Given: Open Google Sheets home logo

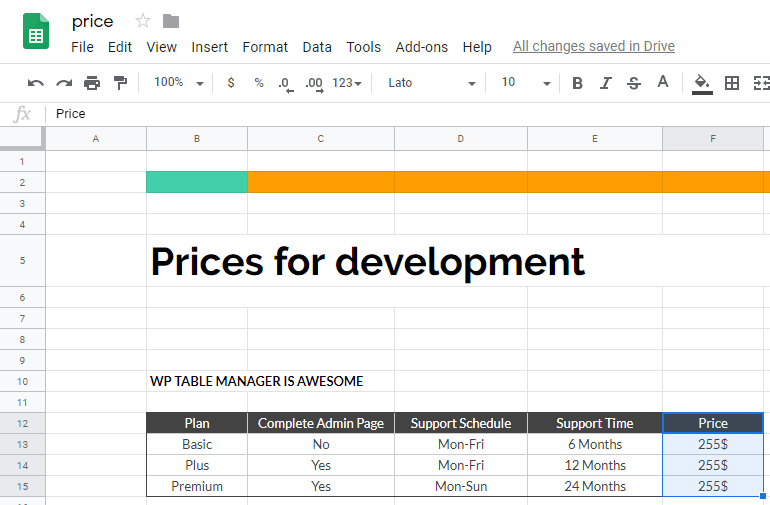Looking at the screenshot, I should click(37, 32).
